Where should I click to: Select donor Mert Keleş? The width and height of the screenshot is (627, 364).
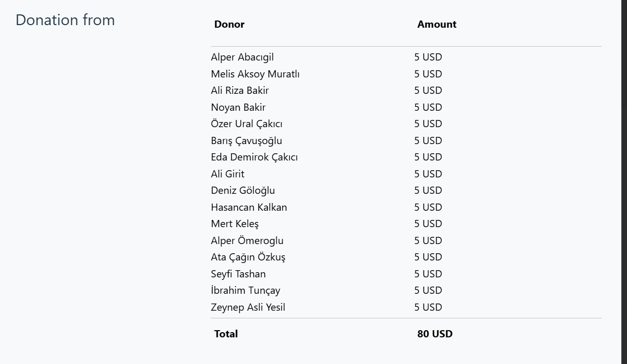(234, 224)
